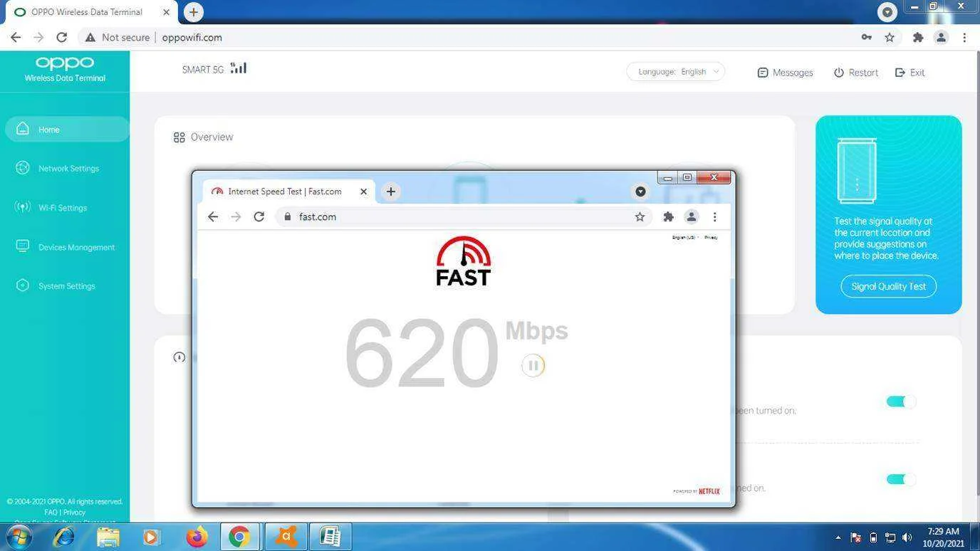Select Home in the OPPO sidebar

pos(66,129)
